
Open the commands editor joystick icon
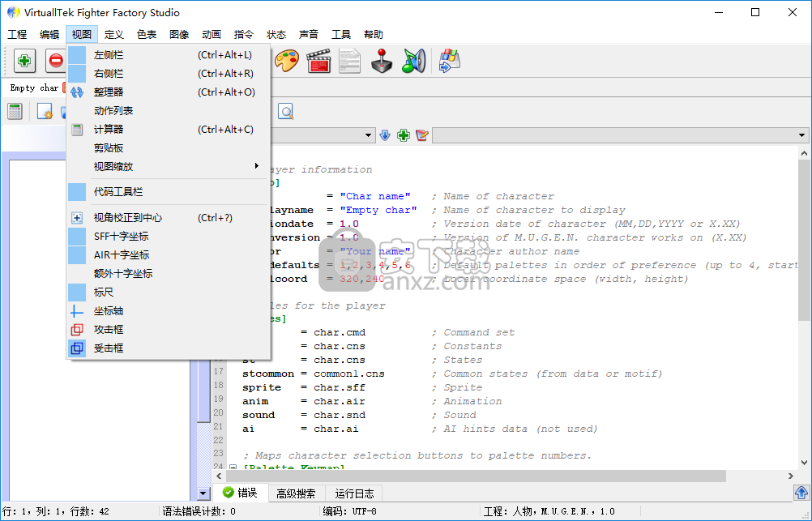pyautogui.click(x=382, y=61)
